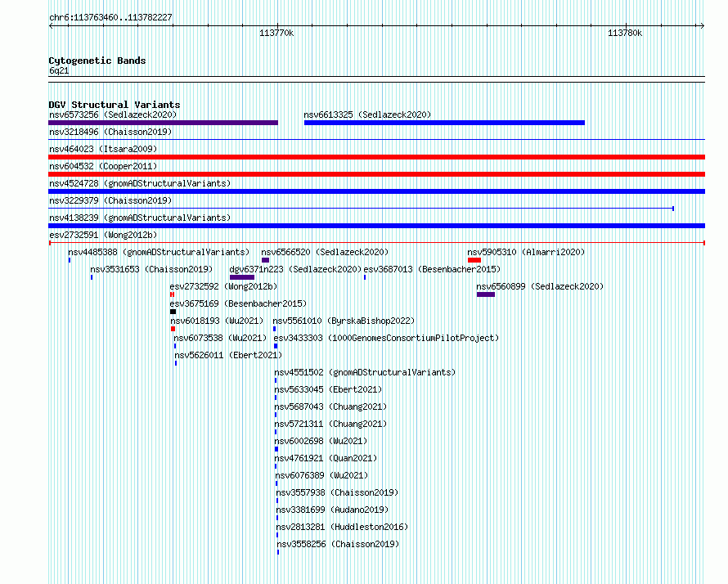Open nsv3531653 (Chaisson2019) variant
Image resolution: width=728 pixels, height=584 pixels.
[x=151, y=269]
